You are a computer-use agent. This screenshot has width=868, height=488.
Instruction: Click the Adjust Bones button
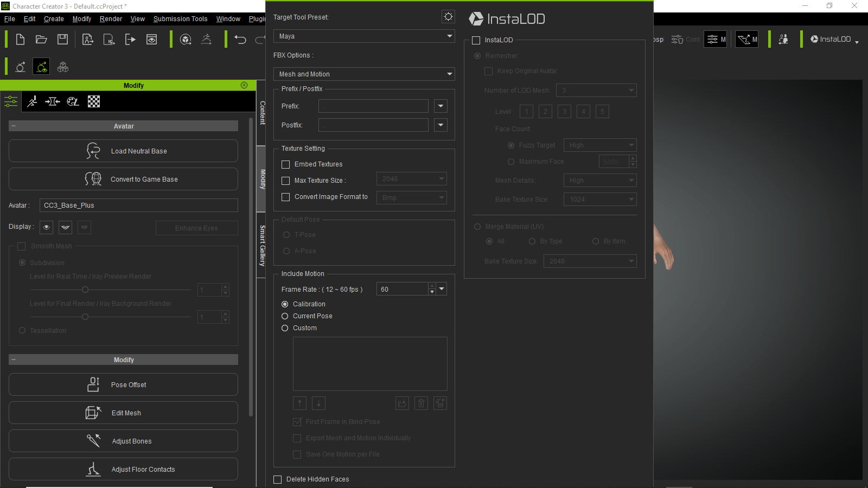123,441
